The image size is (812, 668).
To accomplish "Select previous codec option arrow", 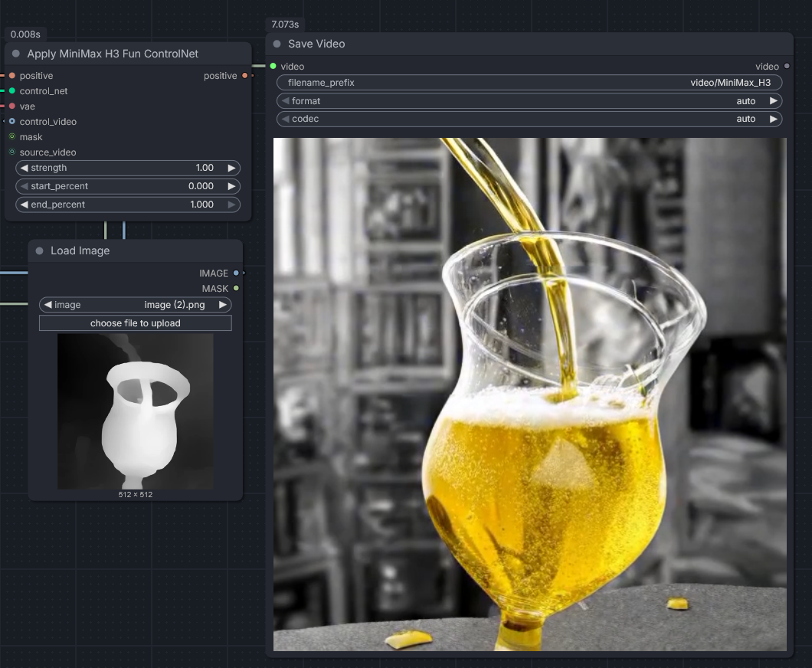I will [285, 119].
